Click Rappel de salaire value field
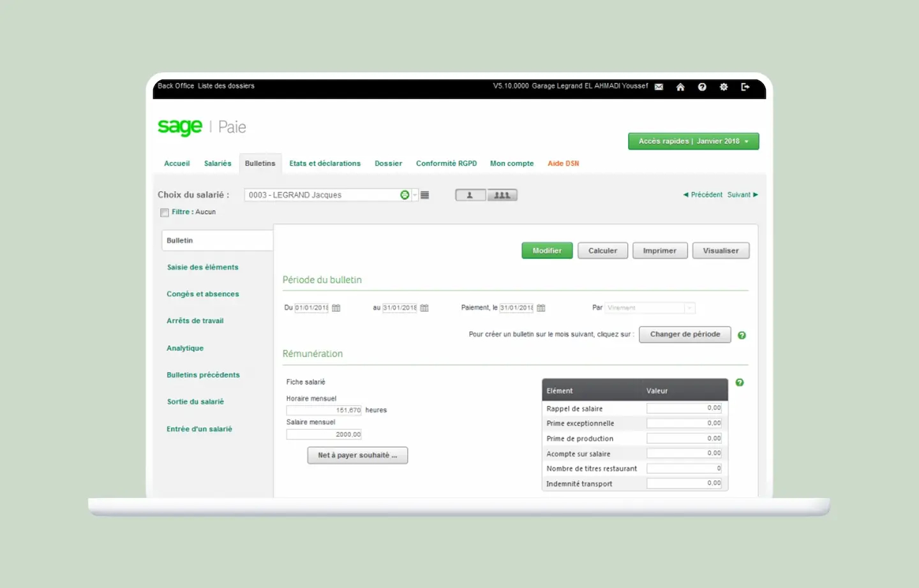The height and width of the screenshot is (588, 919). click(684, 408)
